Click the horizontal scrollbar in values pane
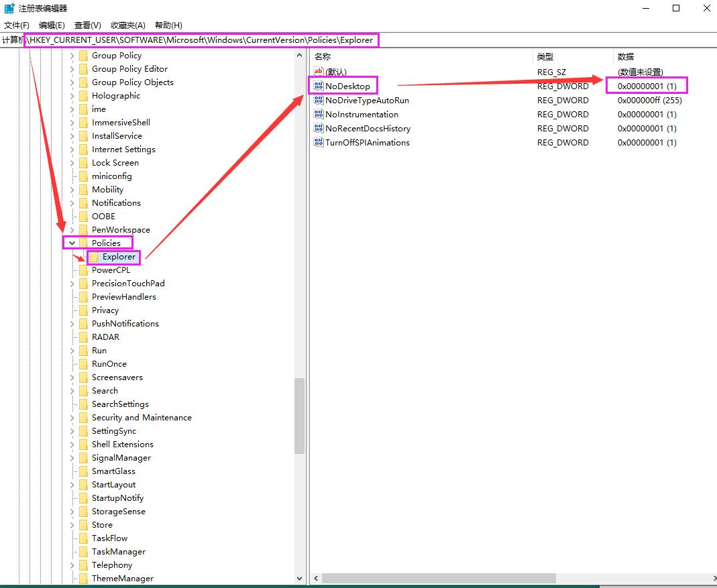The height and width of the screenshot is (588, 717). tap(439, 578)
